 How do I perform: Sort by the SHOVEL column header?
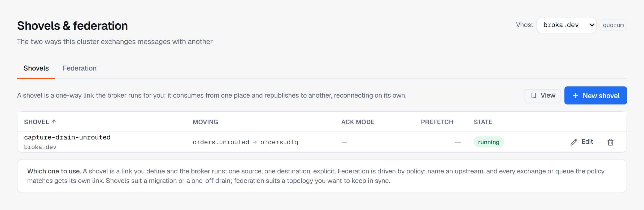point(40,122)
